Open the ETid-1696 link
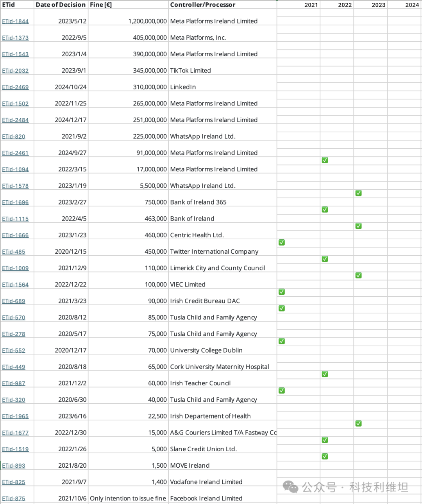This screenshot has height=504, width=422. click(15, 202)
